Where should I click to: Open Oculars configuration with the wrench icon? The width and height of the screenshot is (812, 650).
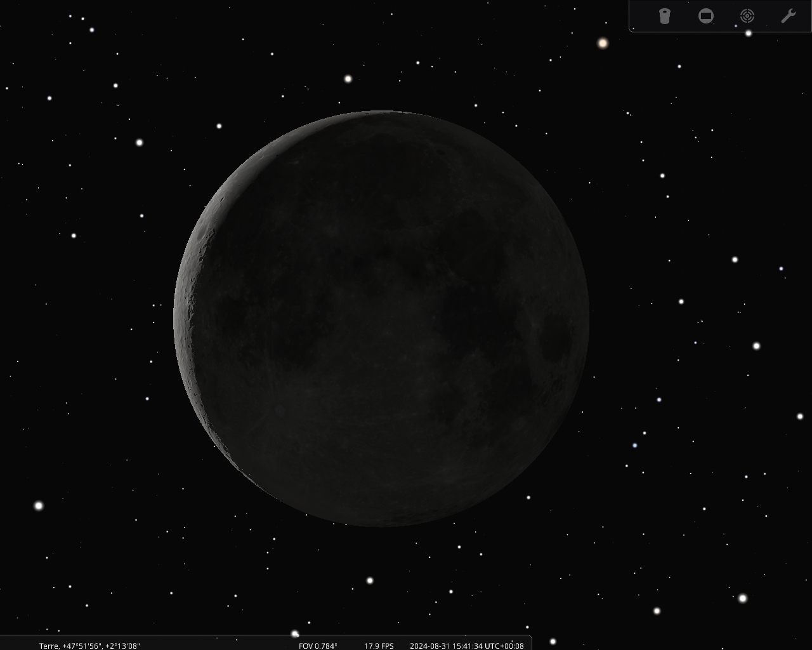[x=788, y=16]
